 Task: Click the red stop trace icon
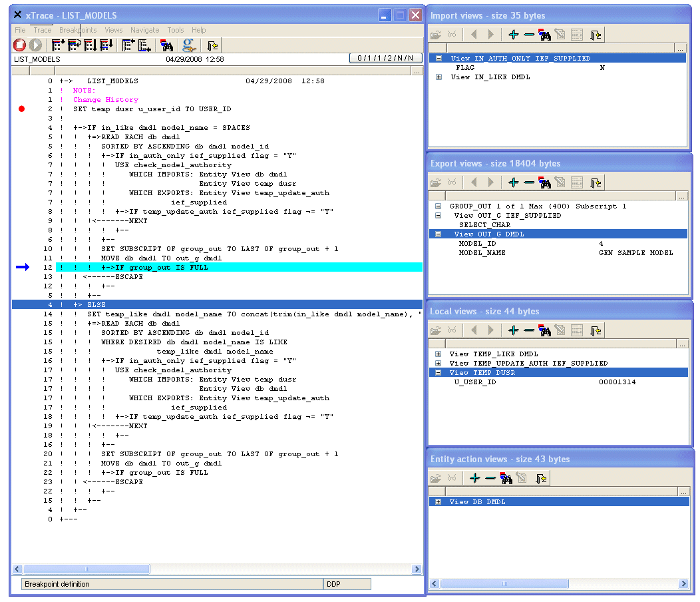pos(19,45)
